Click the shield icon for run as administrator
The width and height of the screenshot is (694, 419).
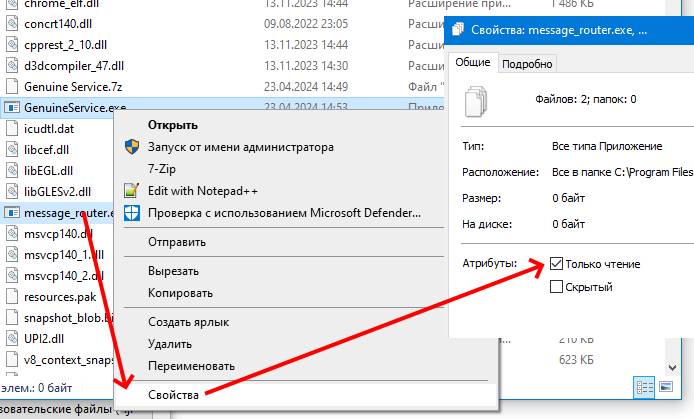pos(131,147)
